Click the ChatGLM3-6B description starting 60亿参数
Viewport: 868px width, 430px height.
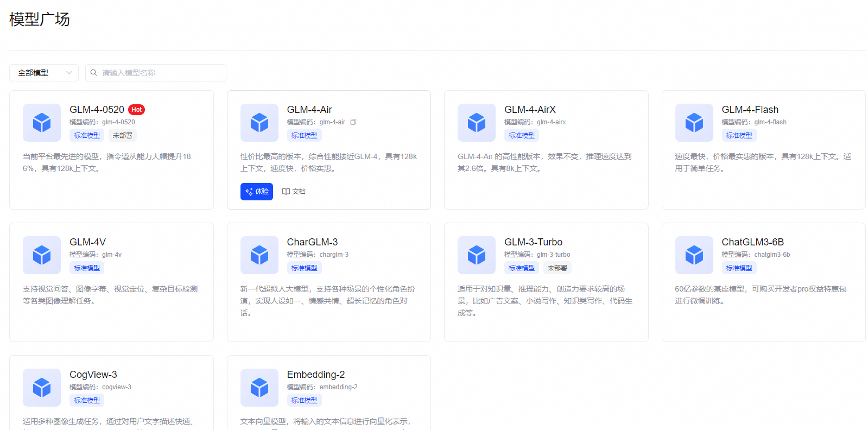pos(761,295)
